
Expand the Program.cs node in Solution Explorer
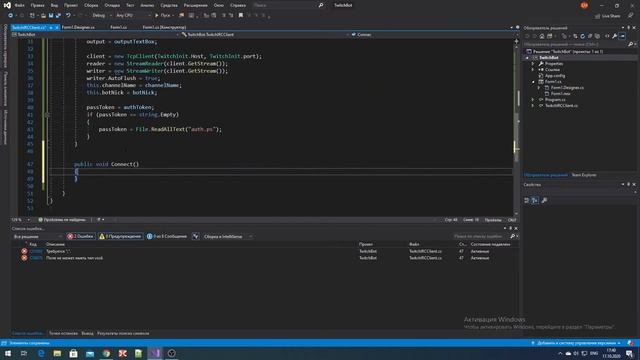(x=533, y=100)
